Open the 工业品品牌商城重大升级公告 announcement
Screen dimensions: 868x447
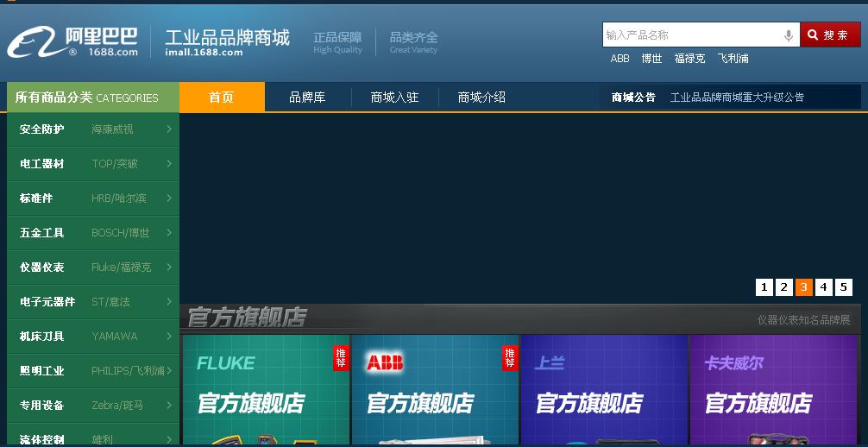(737, 98)
